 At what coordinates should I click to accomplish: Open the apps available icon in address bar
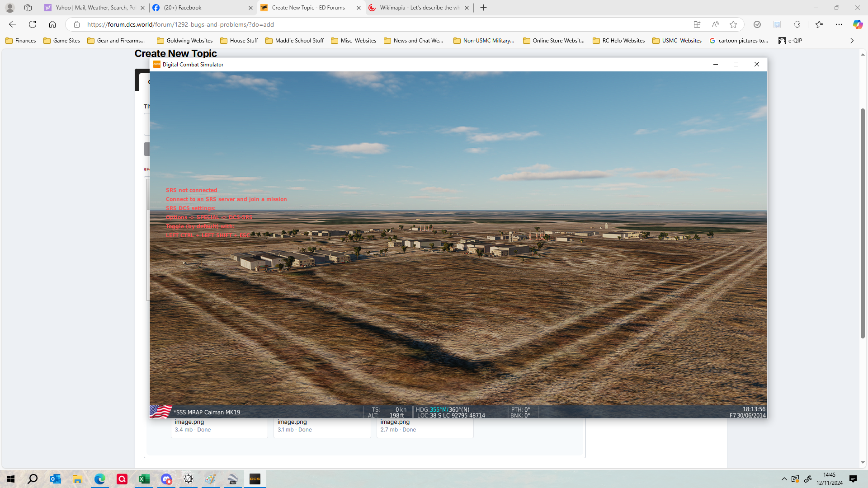coord(697,24)
